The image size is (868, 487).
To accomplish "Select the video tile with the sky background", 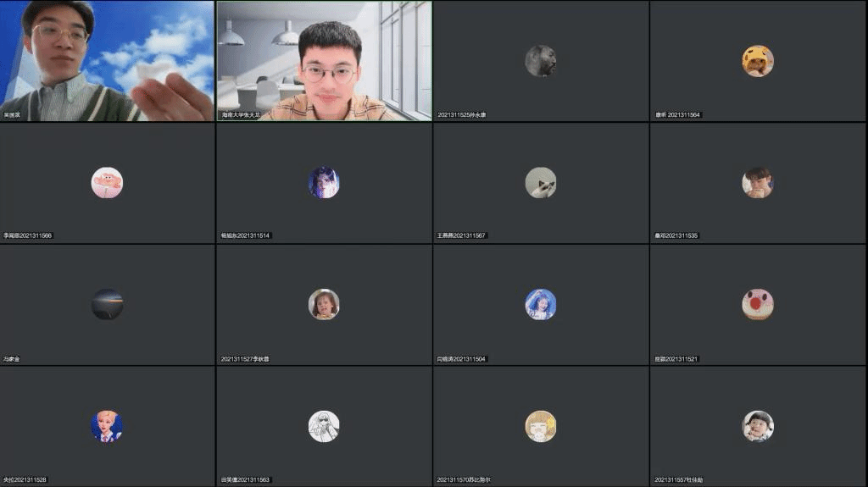I will click(108, 61).
